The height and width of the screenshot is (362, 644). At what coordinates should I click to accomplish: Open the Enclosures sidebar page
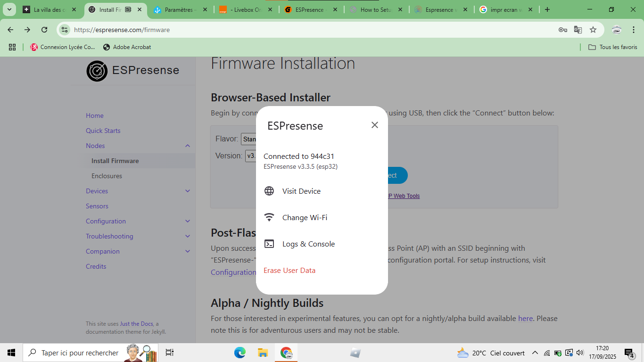[107, 176]
